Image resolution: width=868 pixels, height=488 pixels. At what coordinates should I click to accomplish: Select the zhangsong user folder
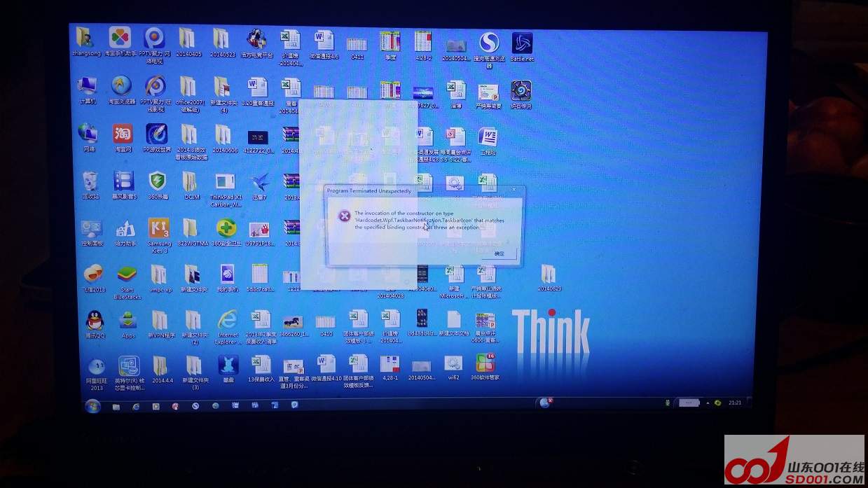click(x=85, y=39)
